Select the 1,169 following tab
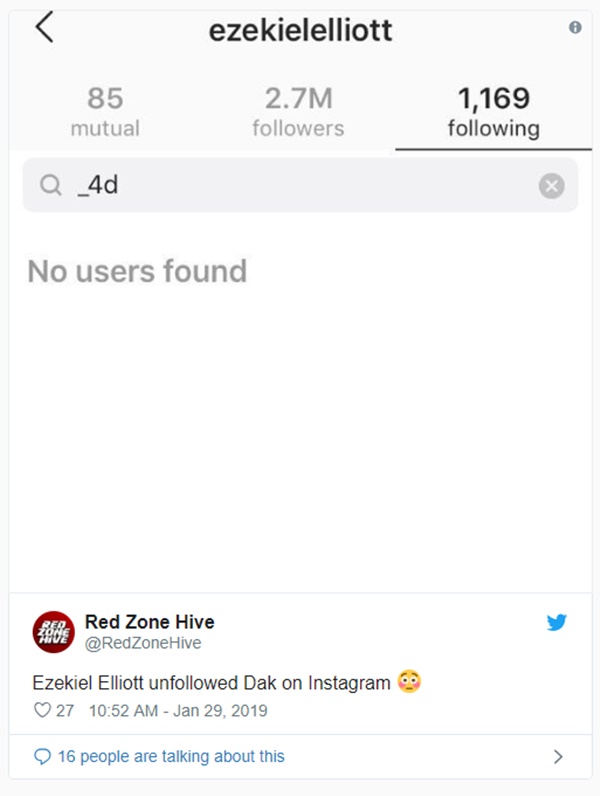Image resolution: width=600 pixels, height=796 pixels. (x=493, y=112)
